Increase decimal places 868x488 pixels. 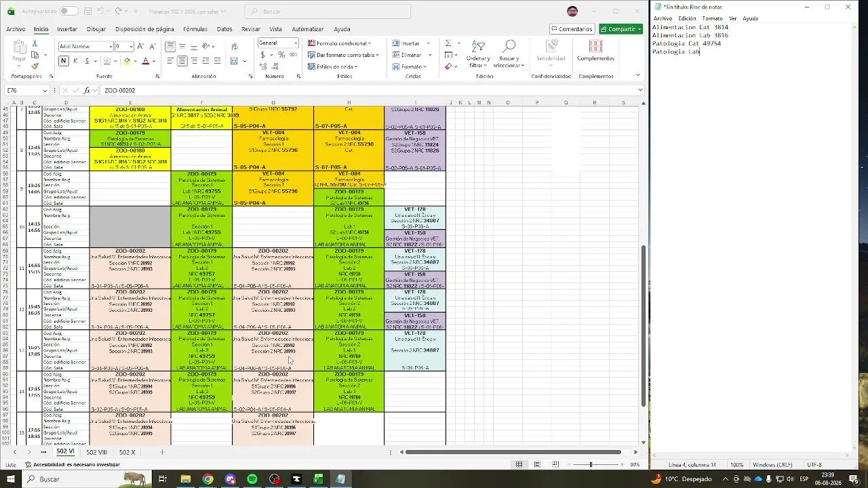[x=262, y=66]
